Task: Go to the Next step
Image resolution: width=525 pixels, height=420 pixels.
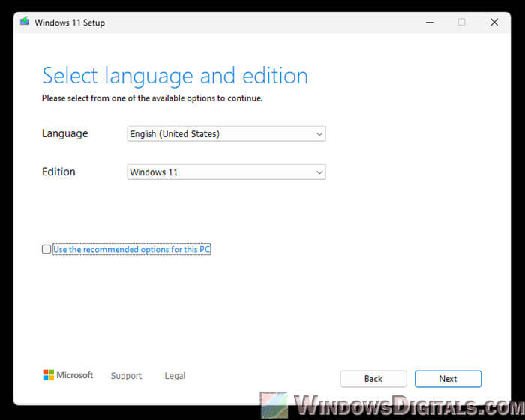Action: 448,379
